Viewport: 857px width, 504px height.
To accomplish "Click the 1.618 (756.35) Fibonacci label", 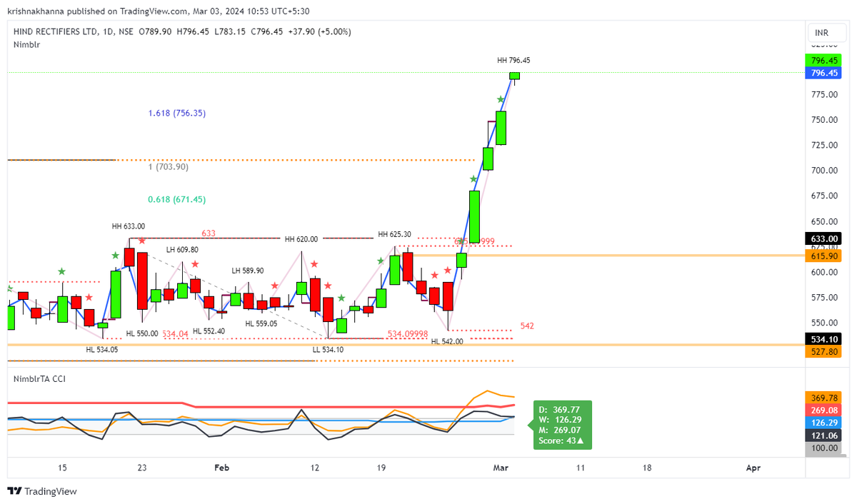I will click(177, 113).
